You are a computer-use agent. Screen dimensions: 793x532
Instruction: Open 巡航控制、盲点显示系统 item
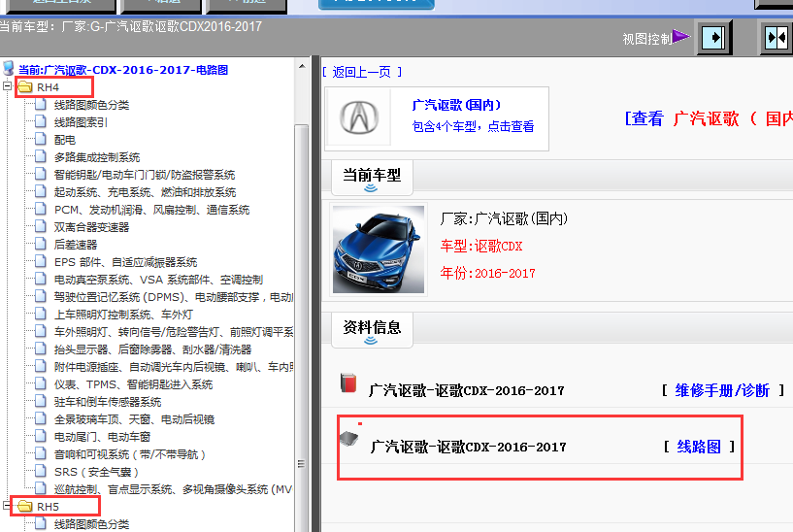coord(173,489)
